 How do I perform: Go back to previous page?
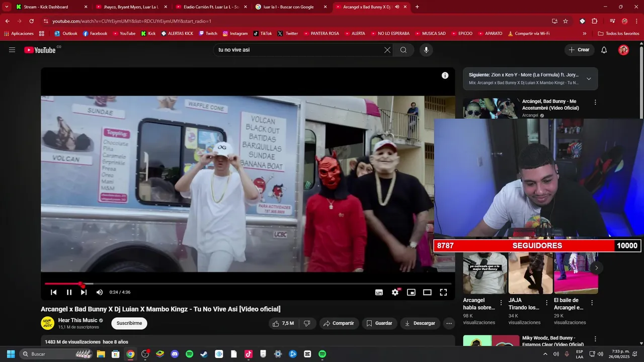pos(8,21)
